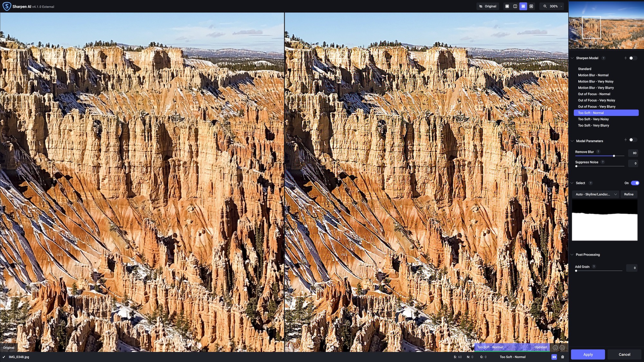Collapse the Post Processing section
The image size is (644, 362).
click(x=572, y=255)
